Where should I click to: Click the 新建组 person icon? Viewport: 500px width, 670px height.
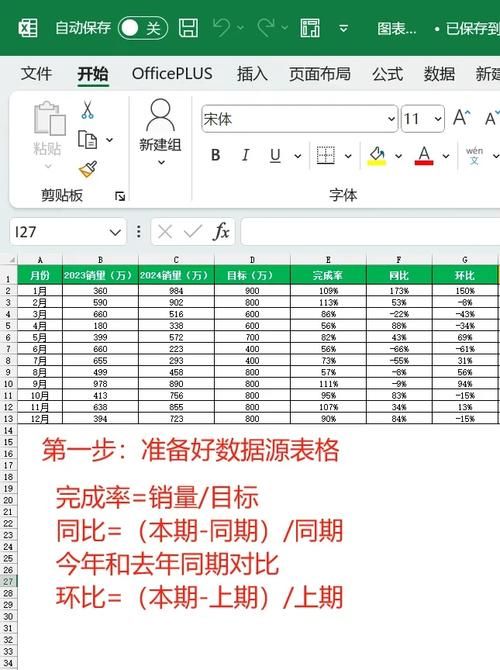160,115
